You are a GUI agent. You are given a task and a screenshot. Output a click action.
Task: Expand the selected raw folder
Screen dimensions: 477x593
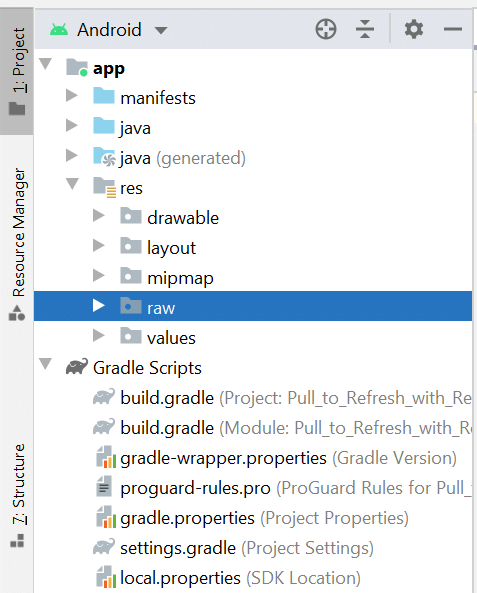click(99, 305)
